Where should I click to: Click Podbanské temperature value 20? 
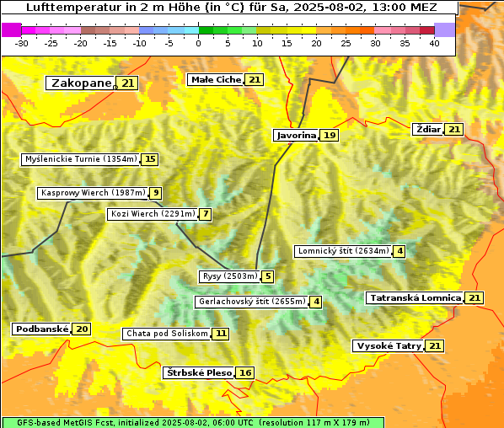point(82,329)
